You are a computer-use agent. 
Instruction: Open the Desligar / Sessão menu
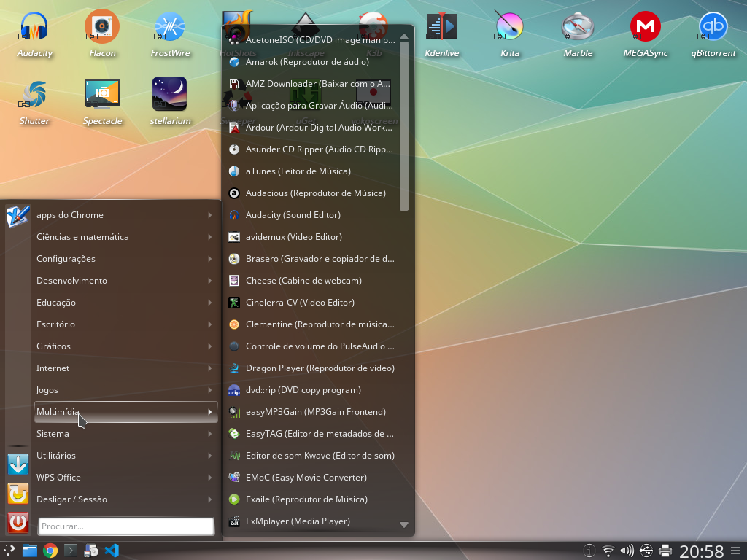[x=126, y=499]
